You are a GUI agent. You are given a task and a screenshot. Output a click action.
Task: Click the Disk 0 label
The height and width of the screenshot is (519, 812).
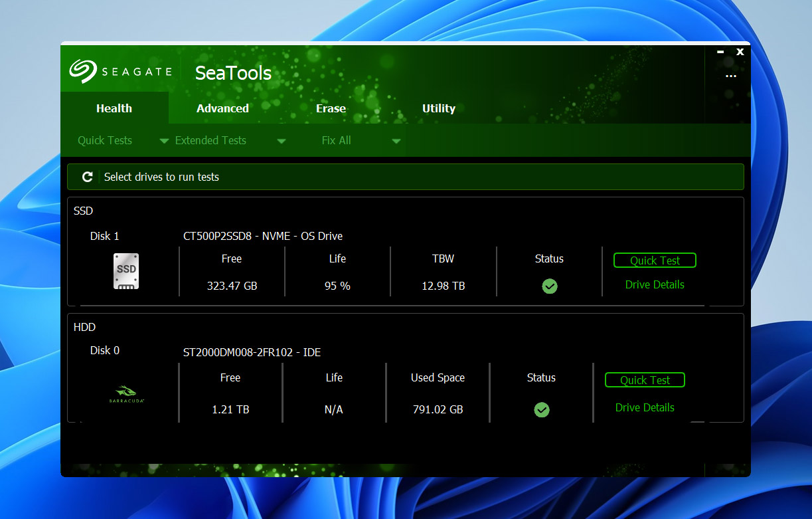[x=105, y=350]
